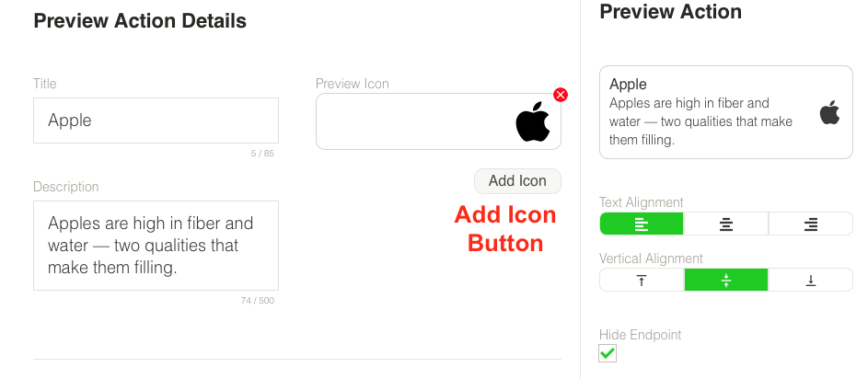The height and width of the screenshot is (379, 868).
Task: Select center text alignment
Action: 726,224
